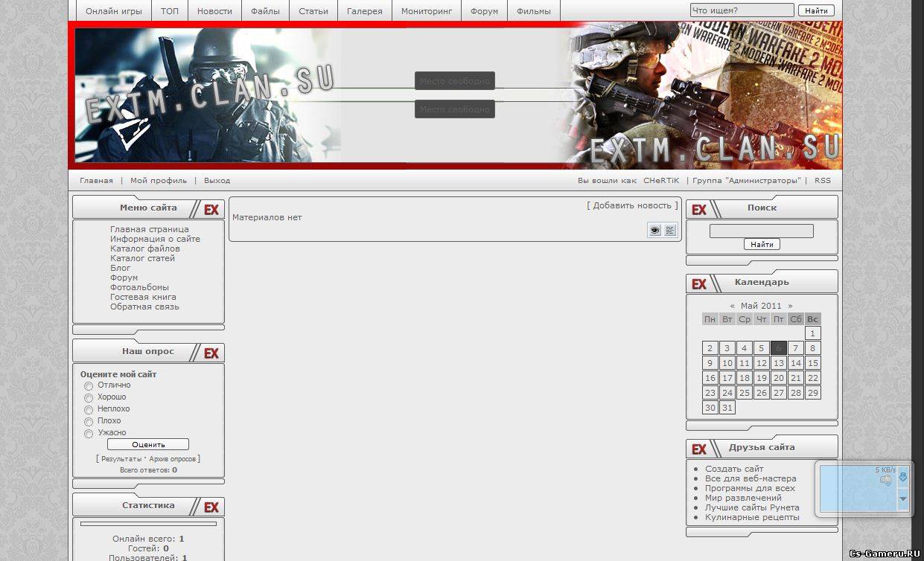Screen dimensions: 924x561
Task: Select the Отлично poll option
Action: point(89,386)
